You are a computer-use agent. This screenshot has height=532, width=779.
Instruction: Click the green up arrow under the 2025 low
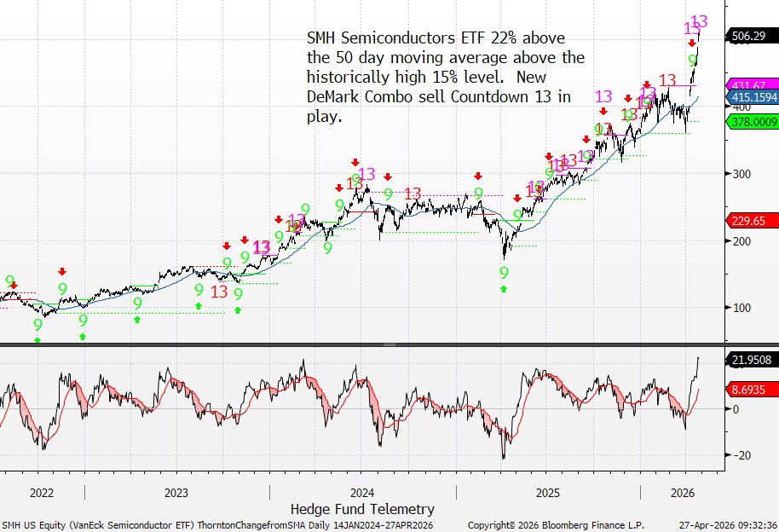pyautogui.click(x=504, y=289)
